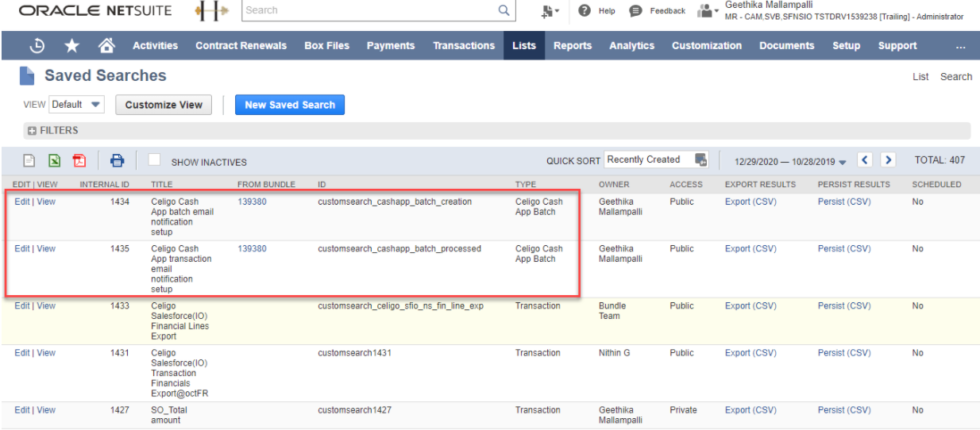This screenshot has width=980, height=430.
Task: Click the Saved Searches page icon
Action: pyautogui.click(x=27, y=76)
